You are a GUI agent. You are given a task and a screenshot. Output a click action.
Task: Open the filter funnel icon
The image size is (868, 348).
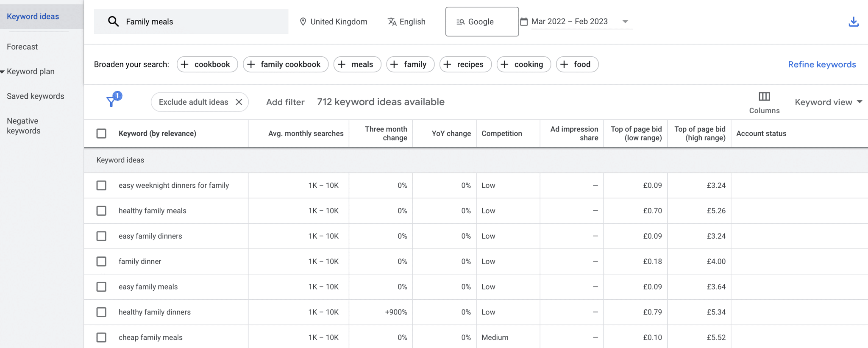pyautogui.click(x=112, y=101)
